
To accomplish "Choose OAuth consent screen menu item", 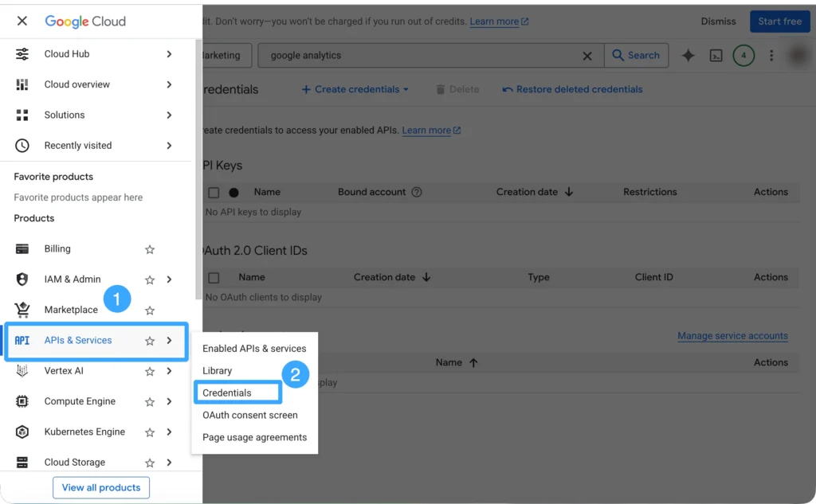I will point(249,415).
